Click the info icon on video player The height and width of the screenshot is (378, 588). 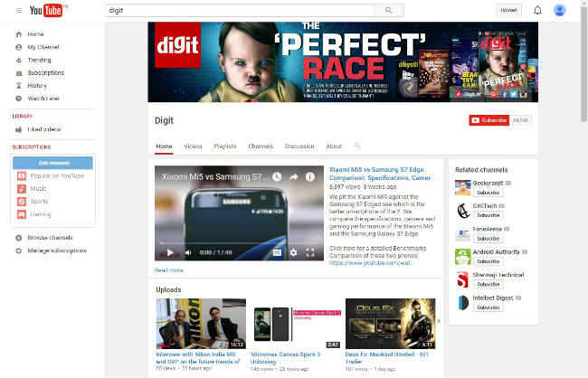coord(309,176)
